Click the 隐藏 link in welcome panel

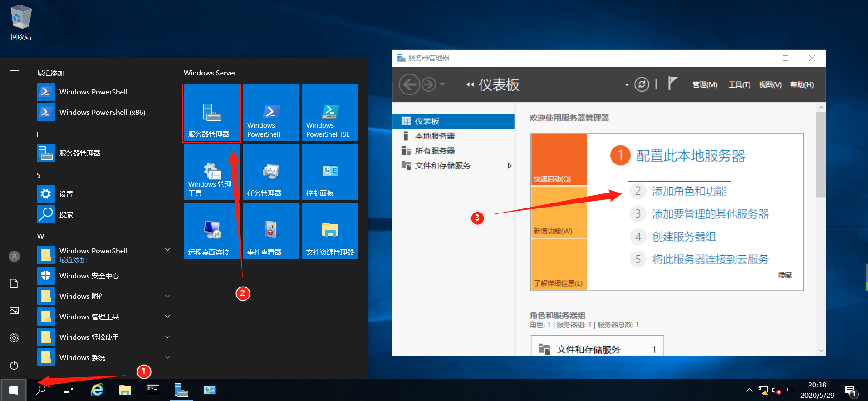tap(785, 275)
